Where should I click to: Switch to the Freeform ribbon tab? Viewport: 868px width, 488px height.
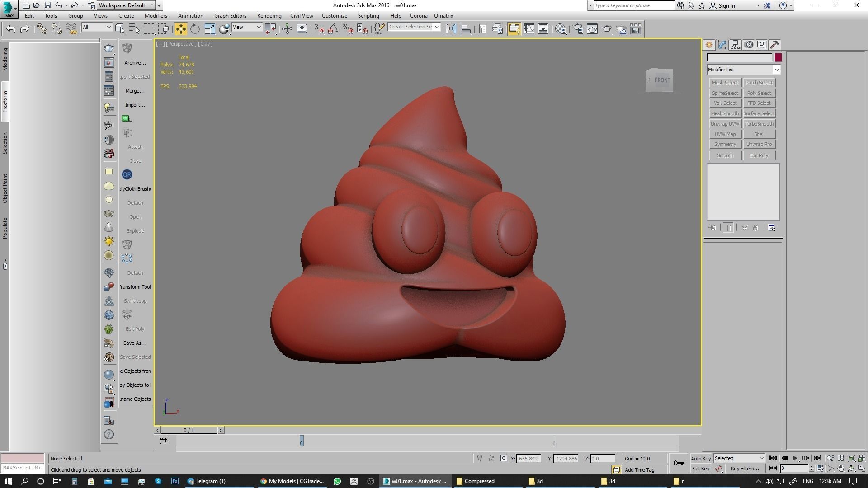5,102
